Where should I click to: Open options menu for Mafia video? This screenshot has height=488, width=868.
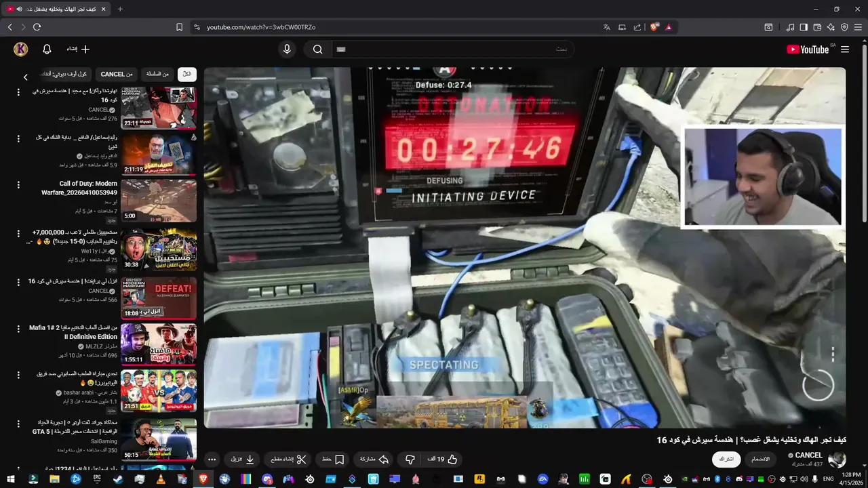(x=18, y=328)
